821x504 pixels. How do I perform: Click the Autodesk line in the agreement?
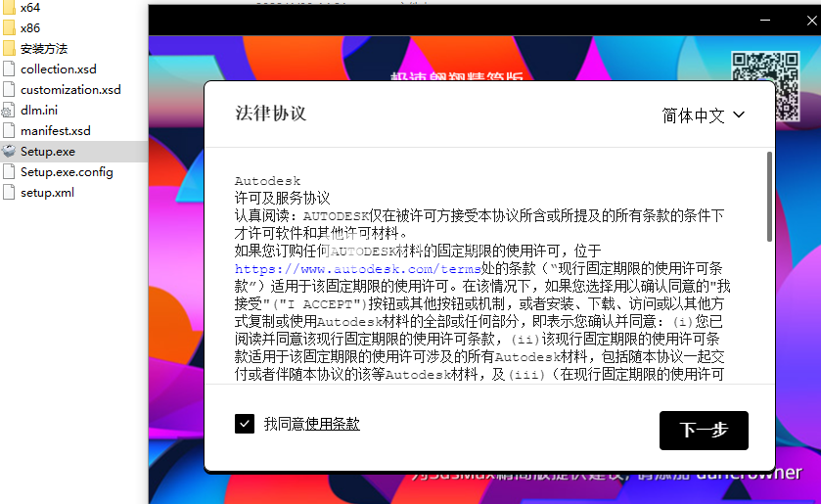(x=267, y=181)
